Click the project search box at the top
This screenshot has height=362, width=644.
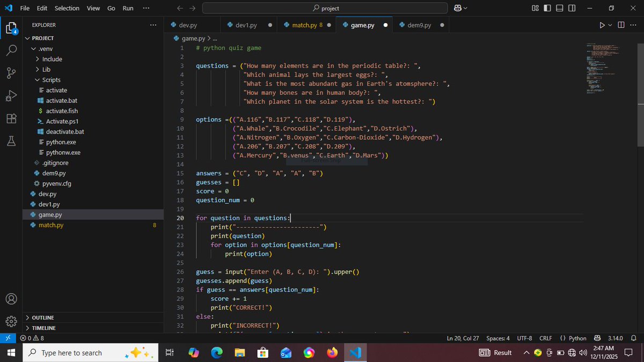coord(324,8)
